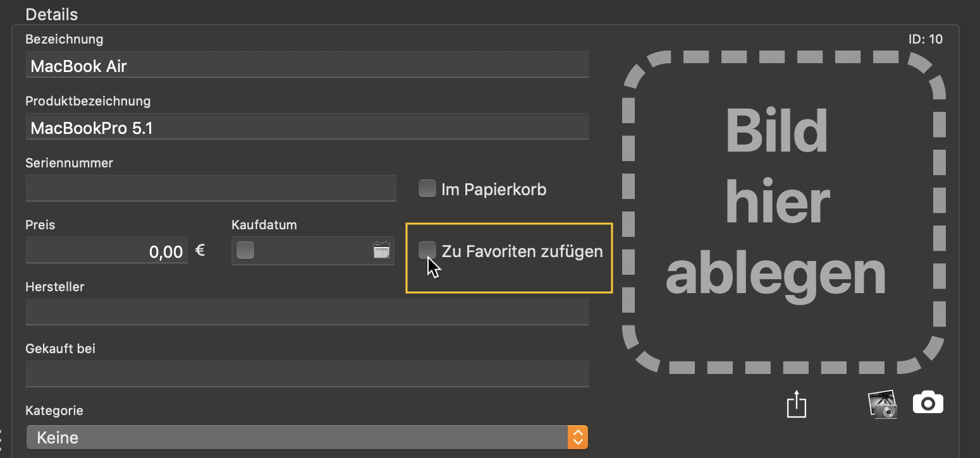980x458 pixels.
Task: Click the photo library picker icon
Action: [x=883, y=403]
